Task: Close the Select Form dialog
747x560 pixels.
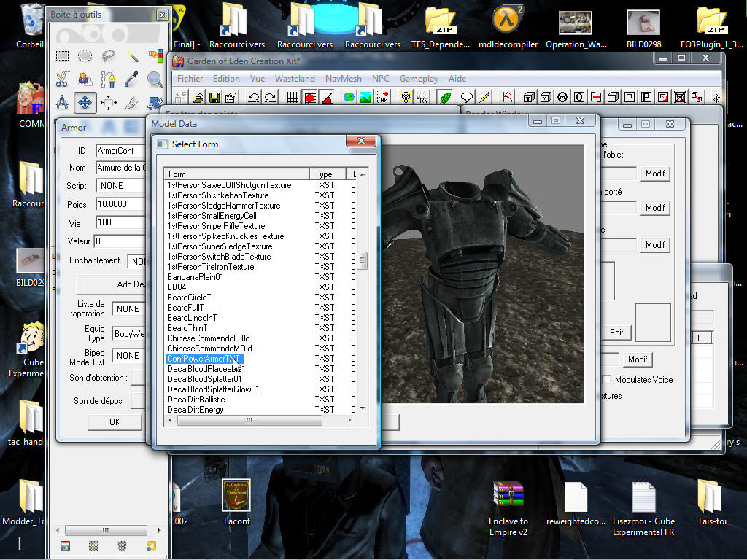Action: coord(361,141)
